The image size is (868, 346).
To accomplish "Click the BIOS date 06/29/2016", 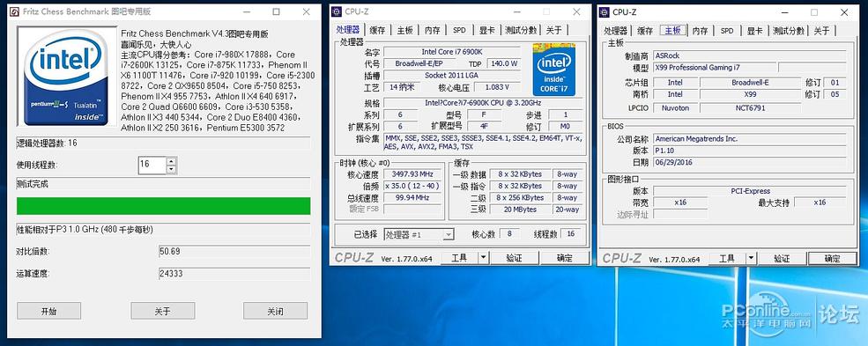I will click(750, 163).
